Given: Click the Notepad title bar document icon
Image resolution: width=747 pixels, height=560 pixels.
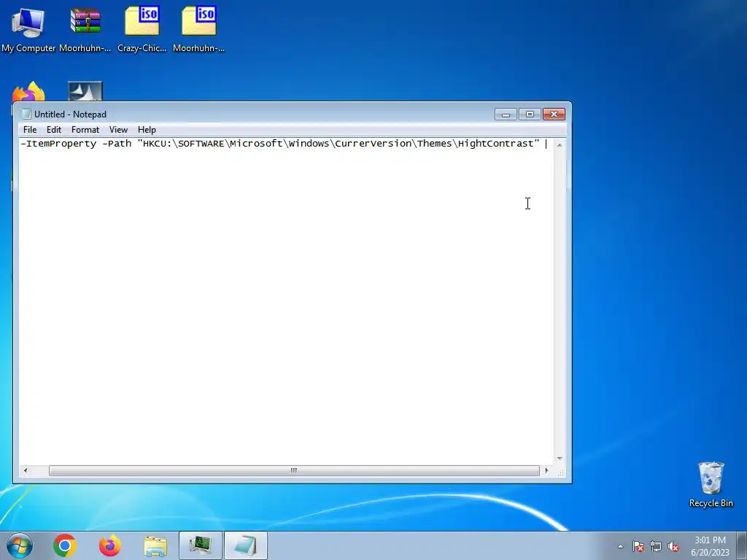Looking at the screenshot, I should (x=26, y=114).
